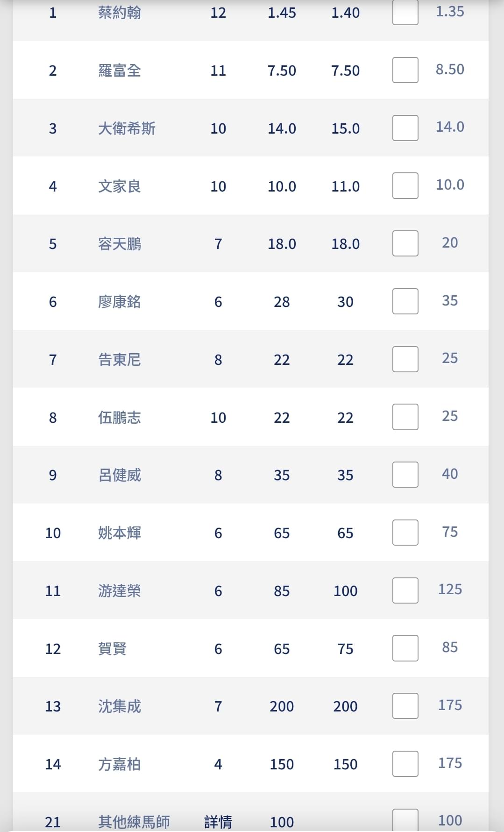Check the box beside 姚本輝

[x=405, y=533]
